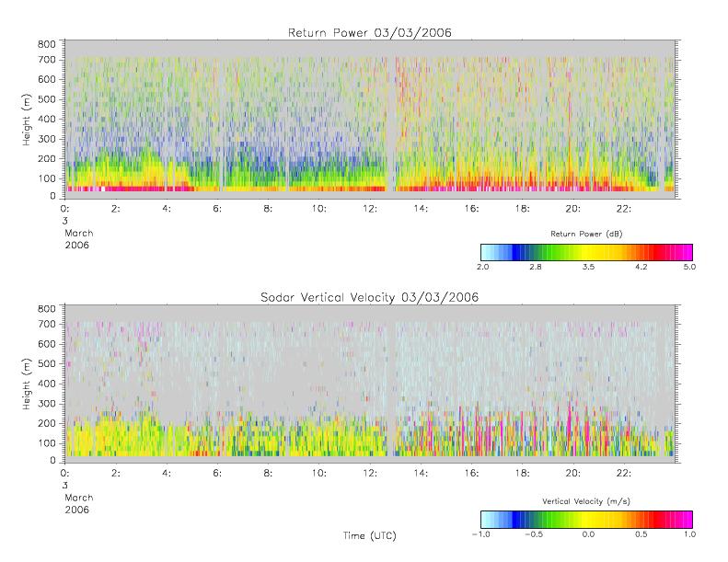Click the Time (UTC) axis label
The image size is (728, 562).
(370, 535)
